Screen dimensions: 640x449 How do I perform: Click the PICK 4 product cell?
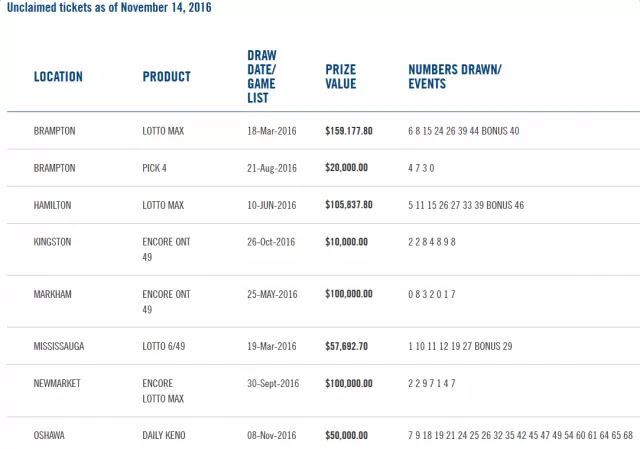(x=154, y=168)
